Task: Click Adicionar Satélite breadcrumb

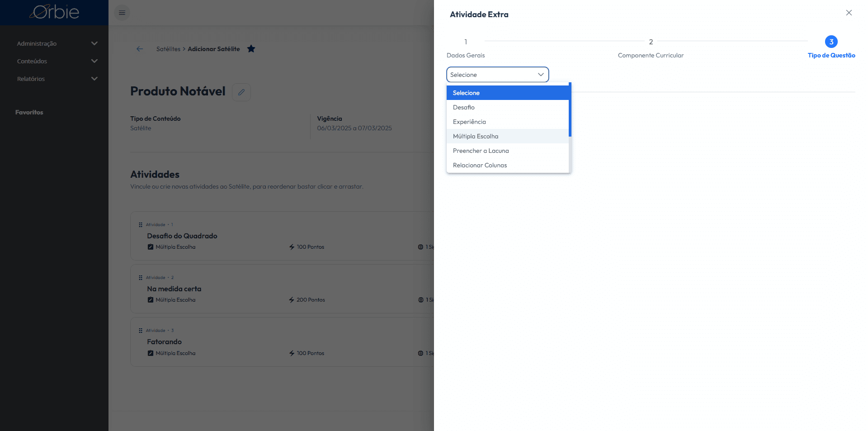Action: (214, 49)
